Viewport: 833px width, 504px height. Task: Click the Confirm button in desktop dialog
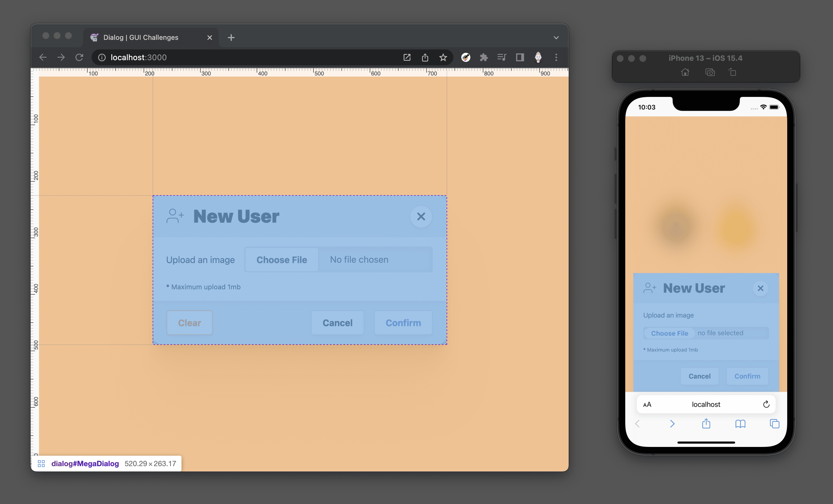pyautogui.click(x=403, y=323)
